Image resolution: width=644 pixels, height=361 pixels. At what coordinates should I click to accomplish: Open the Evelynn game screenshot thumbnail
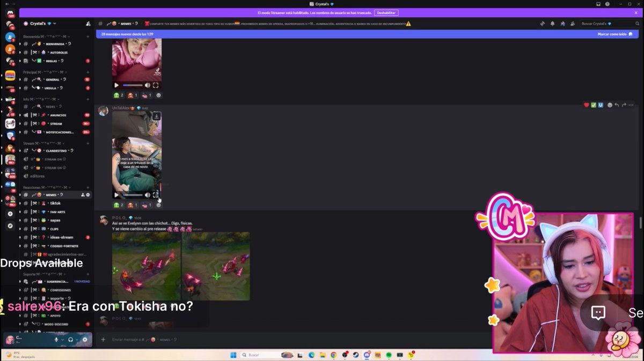(x=181, y=266)
